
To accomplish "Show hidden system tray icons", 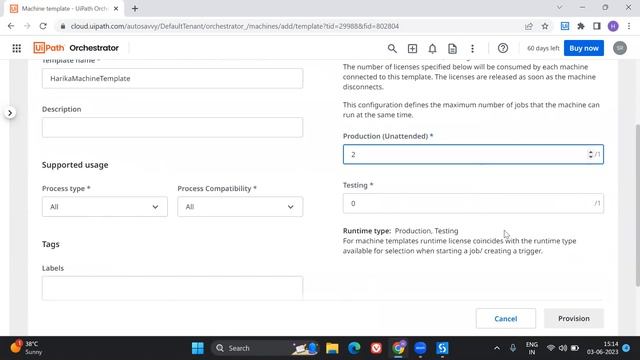I will coord(497,348).
